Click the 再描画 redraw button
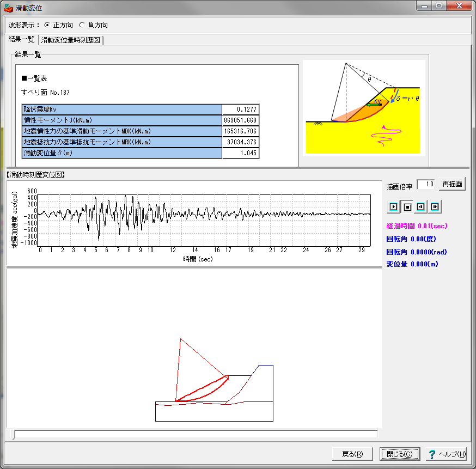Viewport: 476px width, 469px height. [x=452, y=184]
